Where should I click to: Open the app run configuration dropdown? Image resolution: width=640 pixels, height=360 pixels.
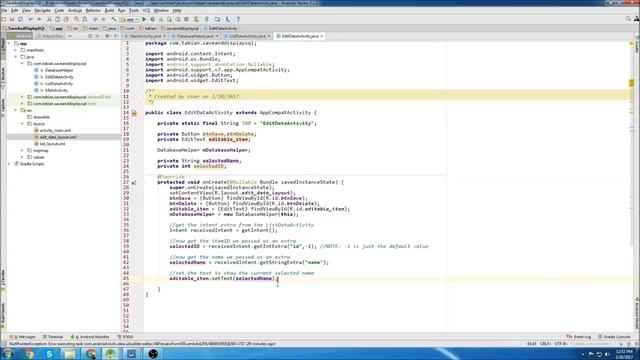[x=130, y=19]
